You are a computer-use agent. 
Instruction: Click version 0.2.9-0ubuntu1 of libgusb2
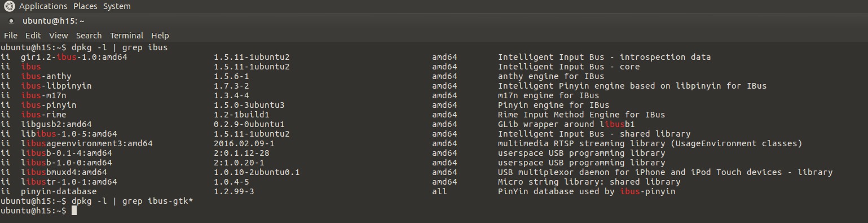click(x=249, y=124)
